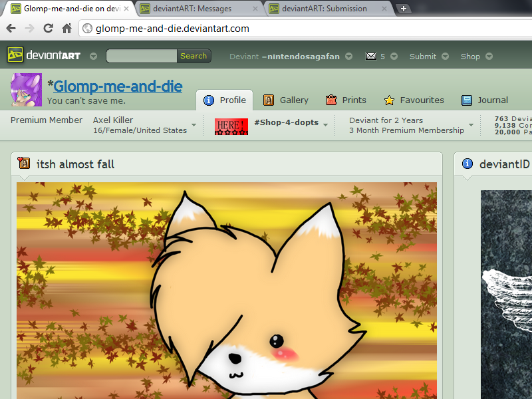Click the gallery icon beside 'itsh almost fall'
The width and height of the screenshot is (532, 399).
[24, 163]
